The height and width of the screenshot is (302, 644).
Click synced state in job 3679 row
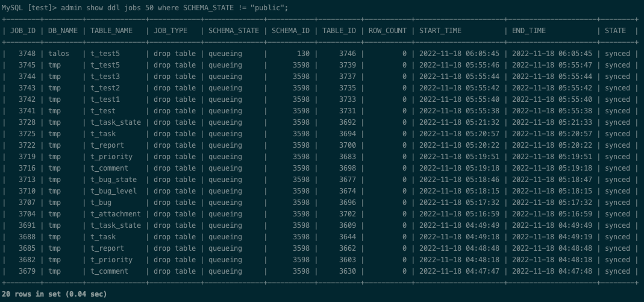(617, 271)
